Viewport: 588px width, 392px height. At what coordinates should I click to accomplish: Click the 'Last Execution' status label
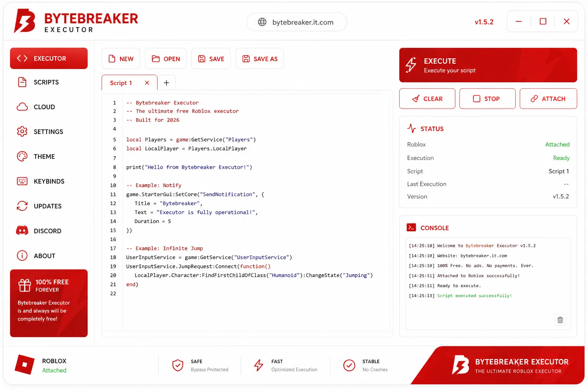tap(426, 184)
